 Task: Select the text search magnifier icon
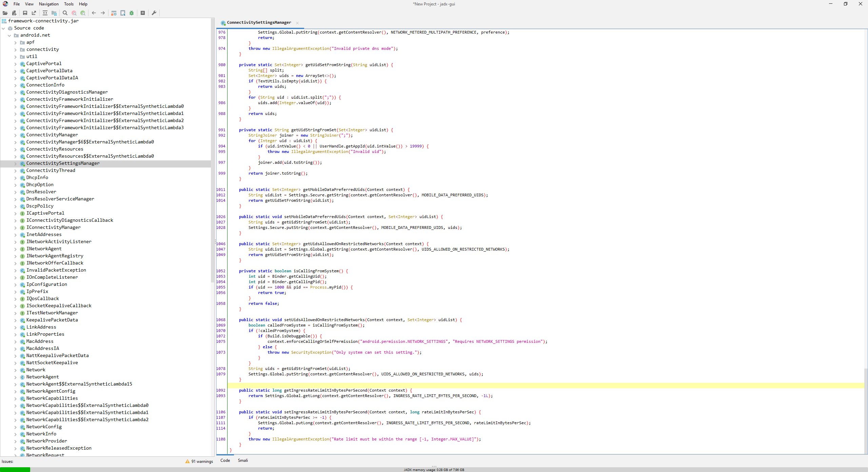[x=64, y=13]
